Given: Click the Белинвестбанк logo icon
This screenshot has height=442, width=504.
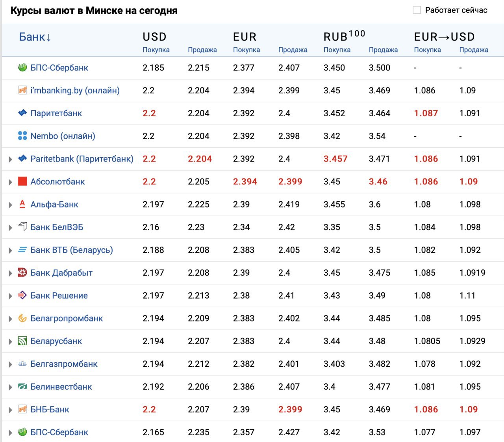Looking at the screenshot, I should click(x=22, y=387).
